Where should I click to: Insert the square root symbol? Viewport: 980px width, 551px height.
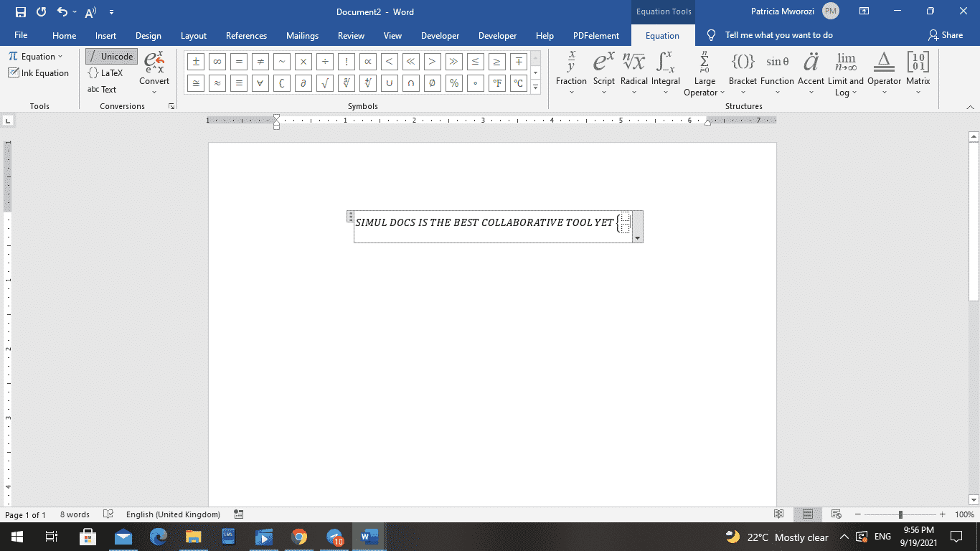pos(324,83)
